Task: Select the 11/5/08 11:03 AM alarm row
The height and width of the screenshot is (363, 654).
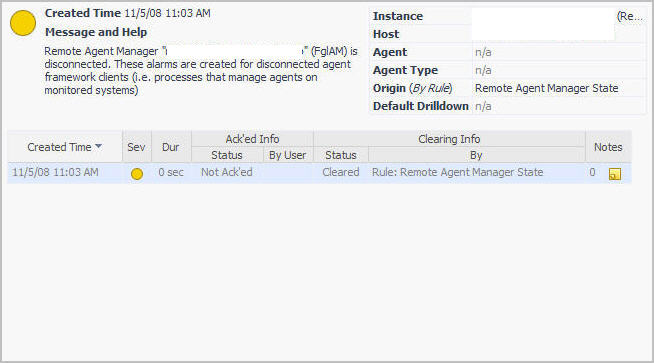Action: (319, 173)
